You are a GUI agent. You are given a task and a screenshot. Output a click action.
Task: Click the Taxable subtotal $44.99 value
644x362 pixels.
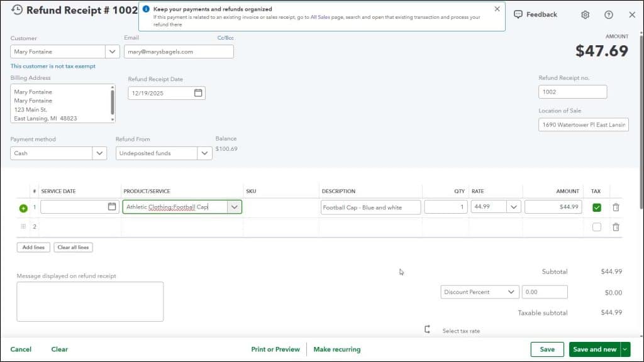tap(611, 312)
